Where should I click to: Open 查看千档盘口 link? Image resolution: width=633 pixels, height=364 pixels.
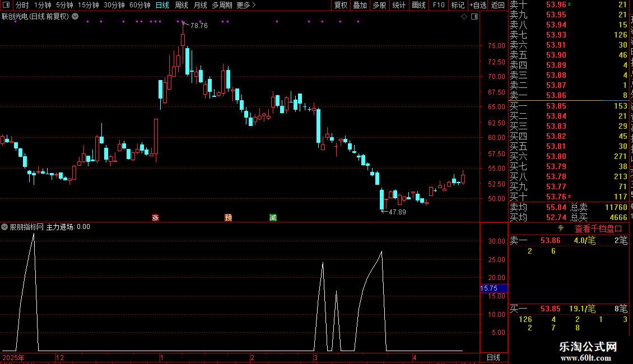(598, 229)
